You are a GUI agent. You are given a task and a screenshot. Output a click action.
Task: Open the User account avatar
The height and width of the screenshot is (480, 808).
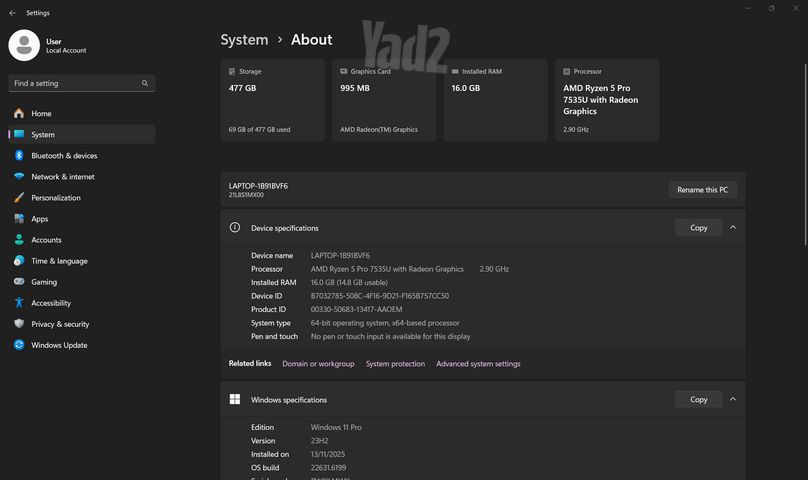(24, 45)
